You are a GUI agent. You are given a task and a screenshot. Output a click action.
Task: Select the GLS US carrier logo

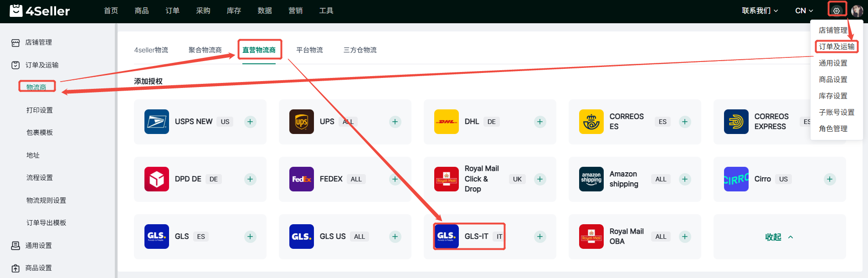click(x=302, y=237)
